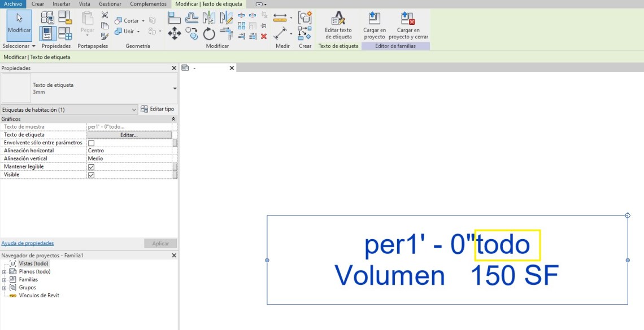This screenshot has height=330, width=644.
Task: Click the red Delete X icon
Action: point(264,36)
